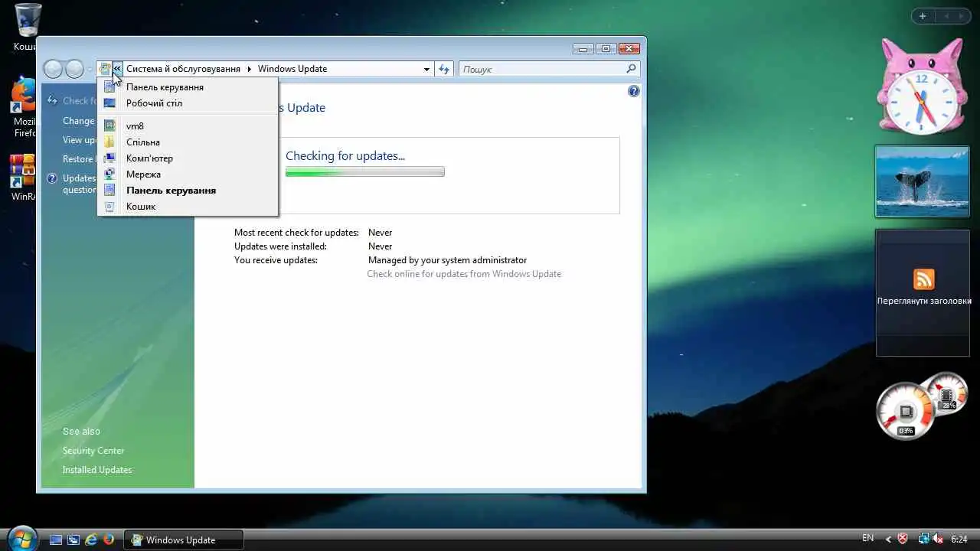Image resolution: width=980 pixels, height=551 pixels.
Task: Click the orange RSS feed icon
Action: click(x=923, y=279)
